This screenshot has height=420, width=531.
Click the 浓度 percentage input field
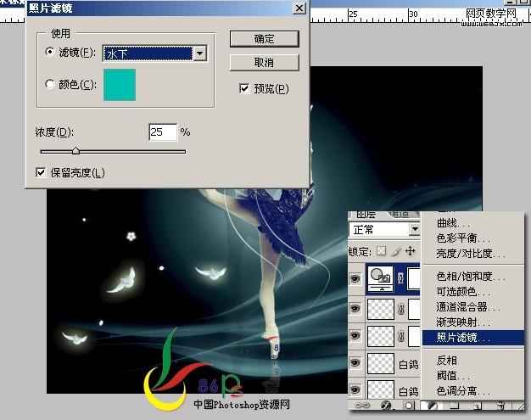click(x=163, y=132)
